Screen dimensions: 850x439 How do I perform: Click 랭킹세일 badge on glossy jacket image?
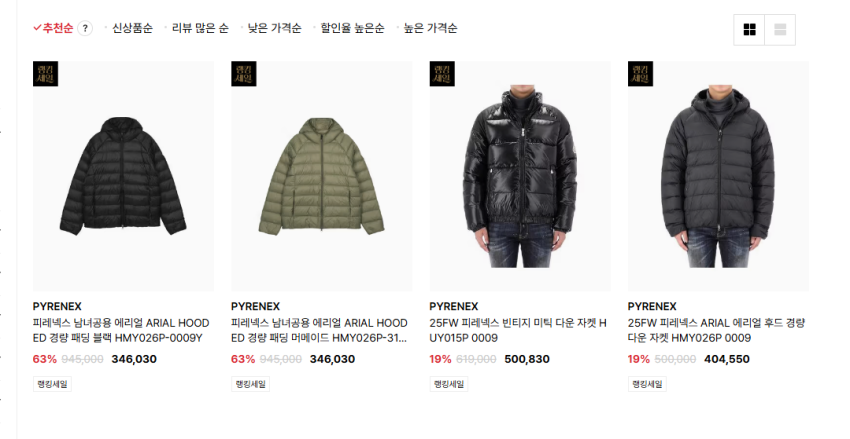pos(442,74)
